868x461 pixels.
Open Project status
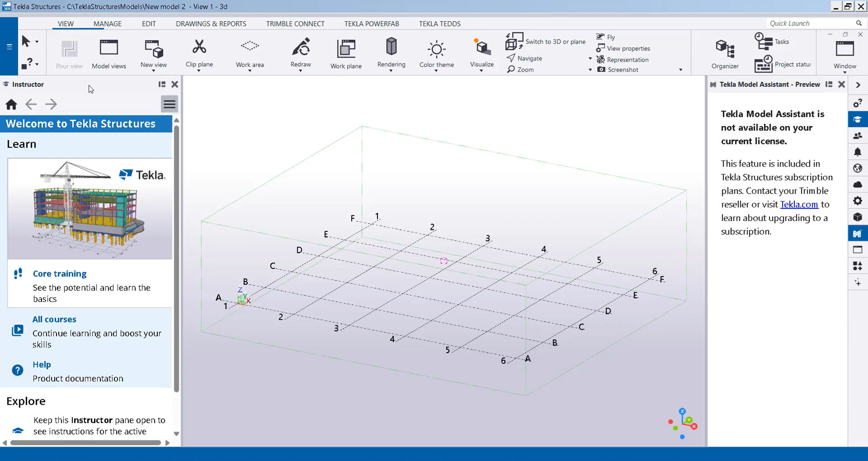tap(783, 64)
